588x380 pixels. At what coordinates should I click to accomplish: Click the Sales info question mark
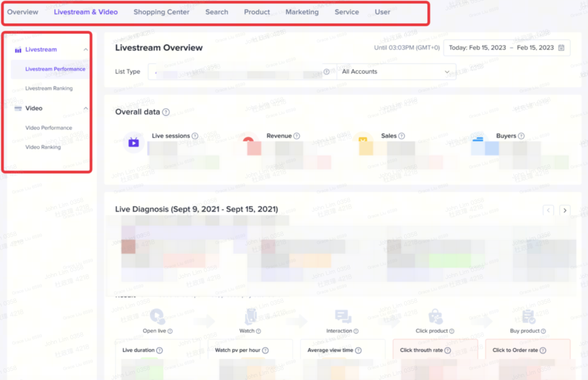click(x=402, y=136)
